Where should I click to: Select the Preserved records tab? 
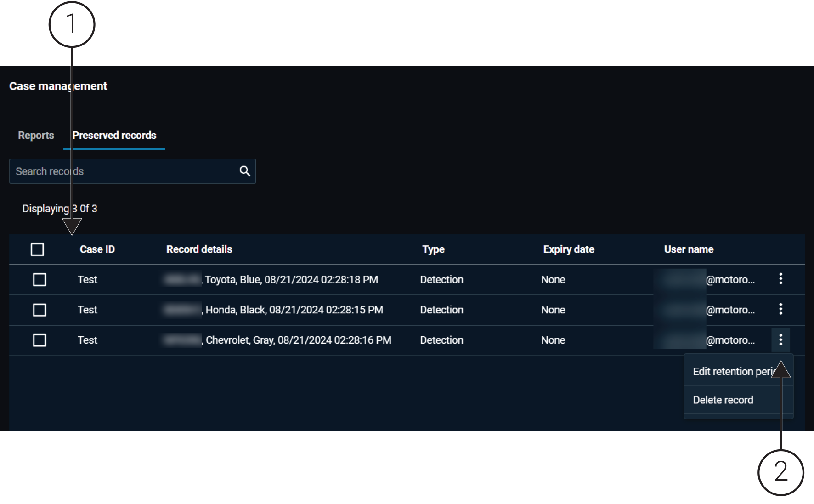pyautogui.click(x=113, y=135)
